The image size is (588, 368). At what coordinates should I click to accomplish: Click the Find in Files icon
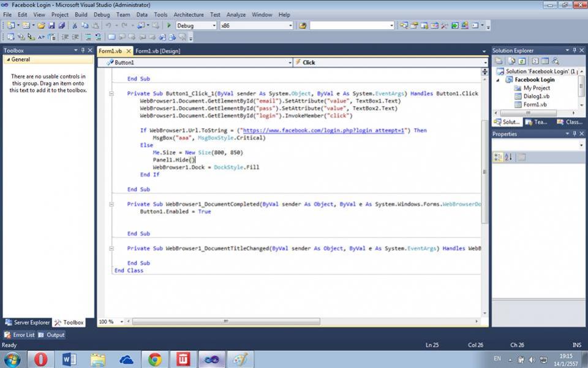click(x=303, y=26)
